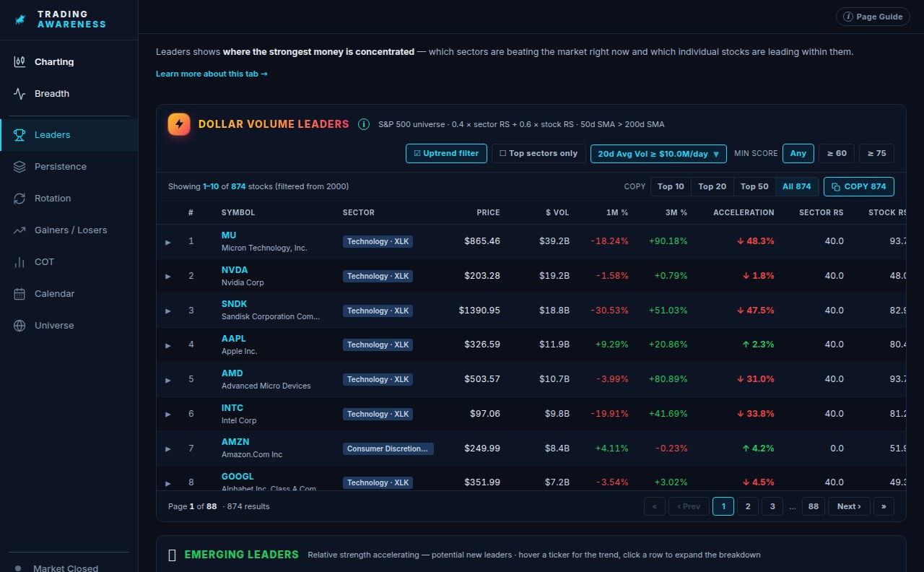Click INTC acceleration value 33.8%
Screen dimensions: 924x572
coord(756,414)
